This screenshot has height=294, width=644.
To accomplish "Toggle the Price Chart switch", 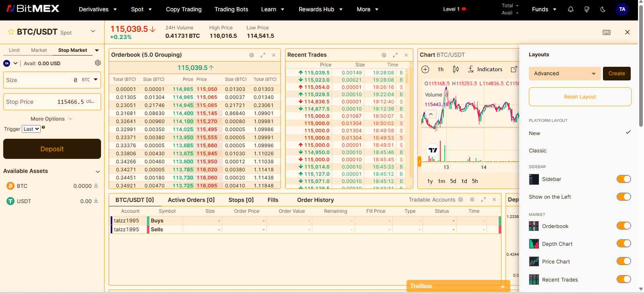I will point(624,261).
